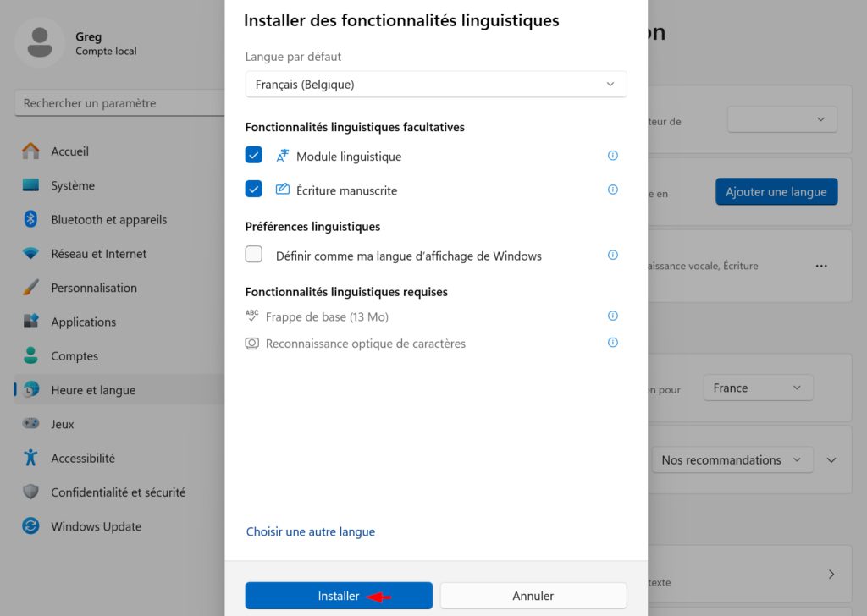Screen dimensions: 867x616
Task: Click the Annuler button
Action: coord(533,596)
